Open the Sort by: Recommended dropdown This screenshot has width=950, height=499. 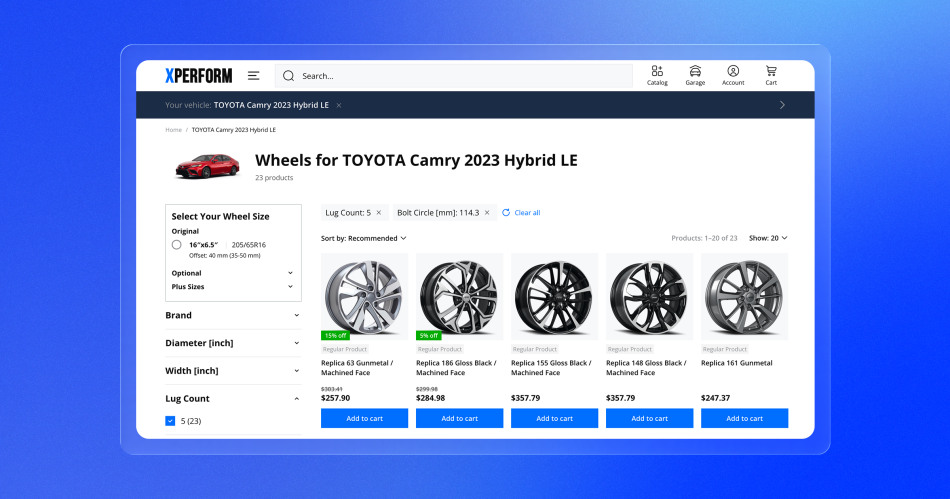pyautogui.click(x=363, y=238)
